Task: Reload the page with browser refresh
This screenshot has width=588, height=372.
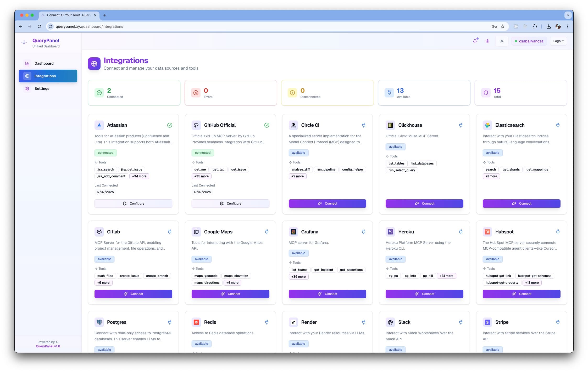Action: coord(39,26)
